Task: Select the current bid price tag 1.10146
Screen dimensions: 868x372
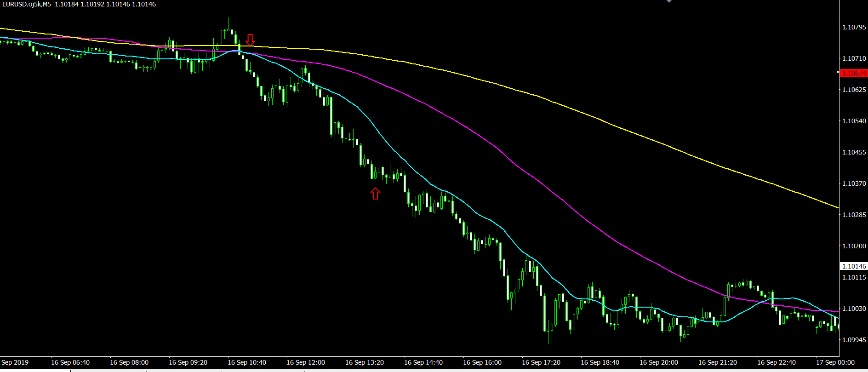Action: 854,266
